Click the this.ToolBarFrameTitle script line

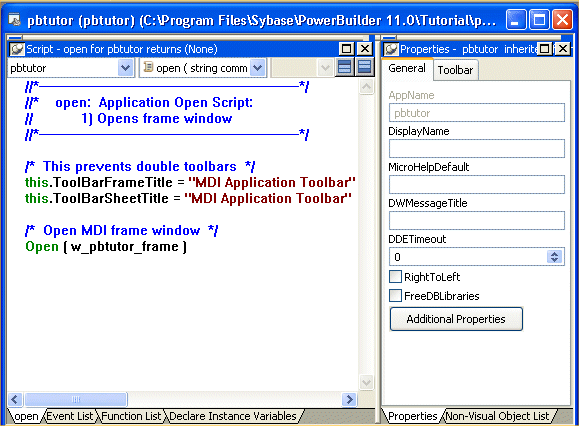click(x=190, y=182)
